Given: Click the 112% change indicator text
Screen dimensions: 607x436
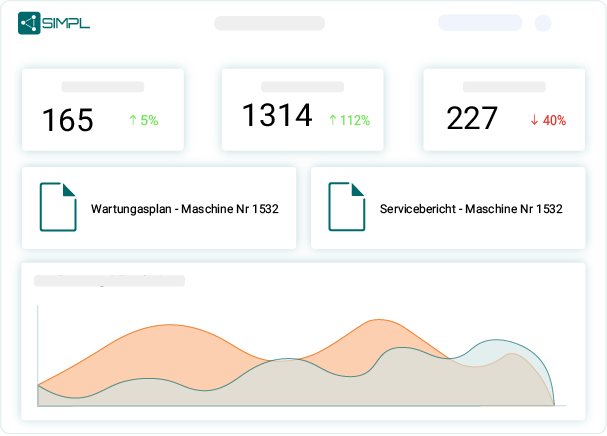Looking at the screenshot, I should coord(356,120).
